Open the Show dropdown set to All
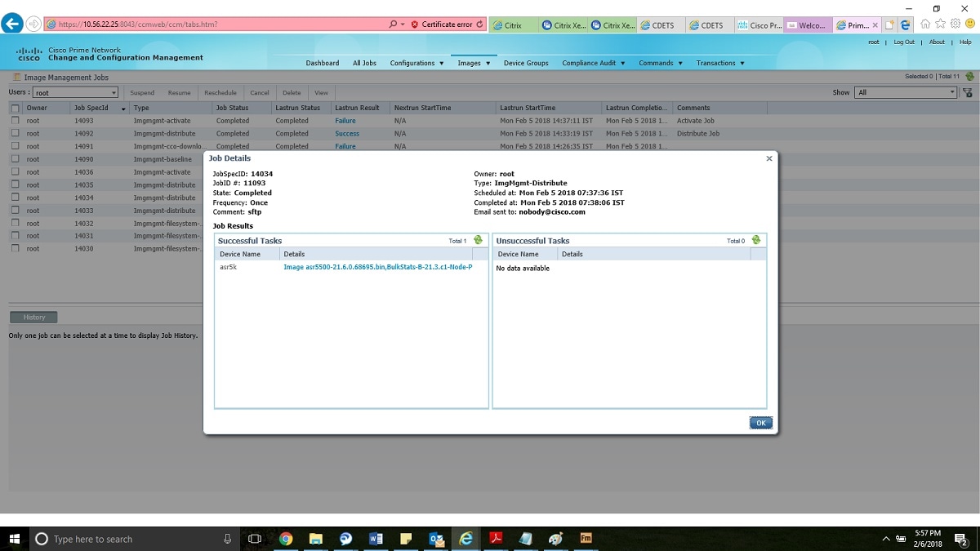 (x=906, y=92)
